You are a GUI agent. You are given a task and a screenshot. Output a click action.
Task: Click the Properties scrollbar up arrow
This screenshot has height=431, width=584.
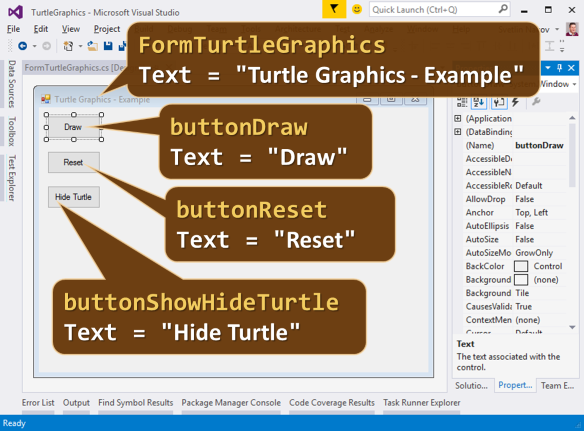[572, 118]
